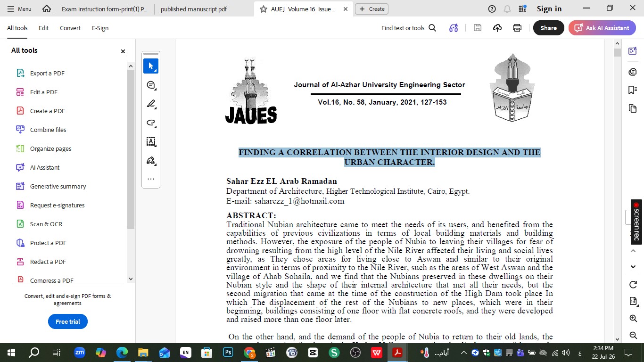Open the fill and sign tool
This screenshot has width=644, height=362.
[151, 160]
